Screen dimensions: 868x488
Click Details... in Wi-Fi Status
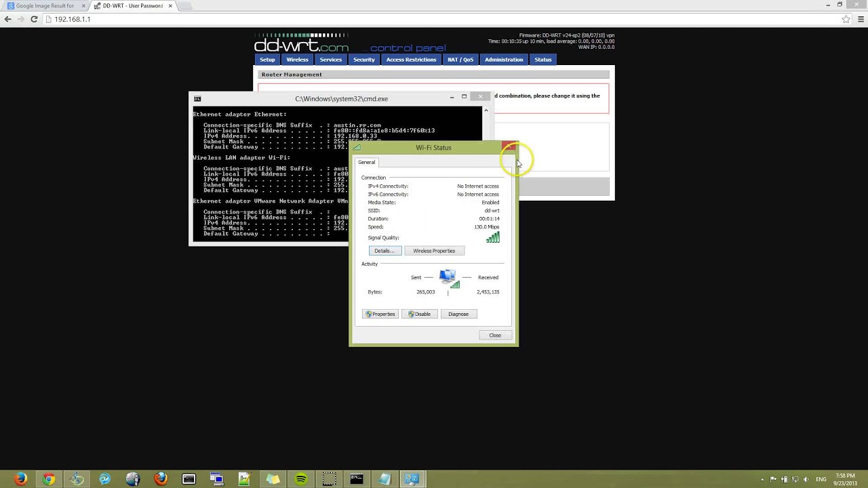[x=384, y=251]
